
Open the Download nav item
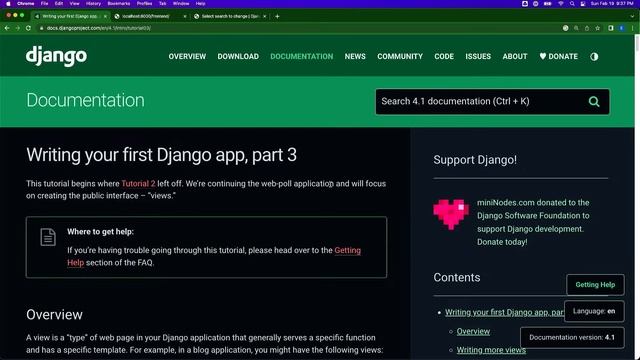tap(238, 57)
